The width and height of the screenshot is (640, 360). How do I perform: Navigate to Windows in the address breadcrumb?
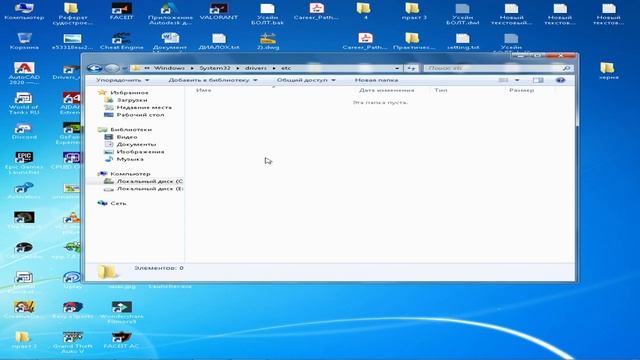pos(169,68)
